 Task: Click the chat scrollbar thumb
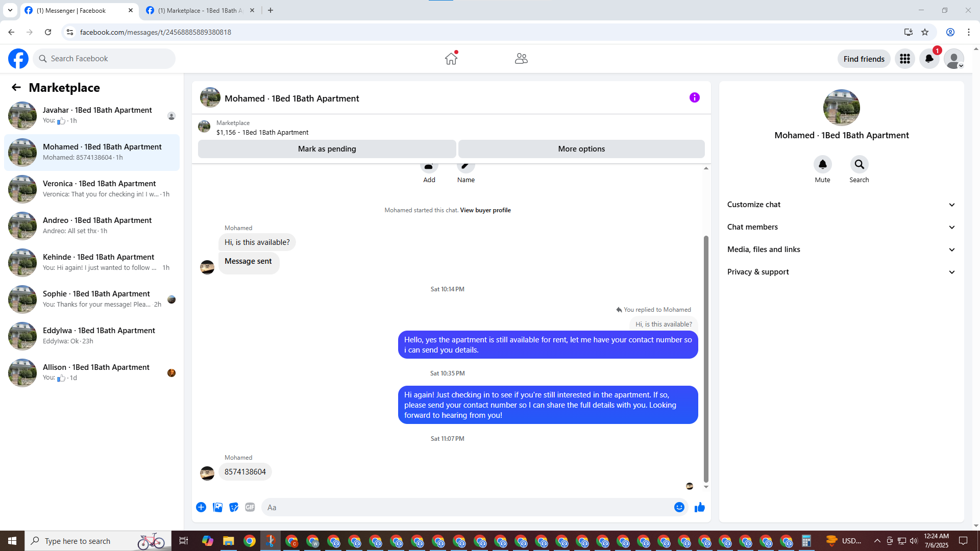pos(706,357)
